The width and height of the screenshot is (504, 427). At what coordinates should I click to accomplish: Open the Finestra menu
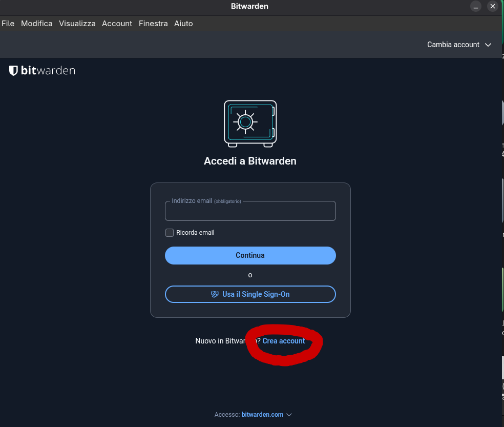(153, 24)
